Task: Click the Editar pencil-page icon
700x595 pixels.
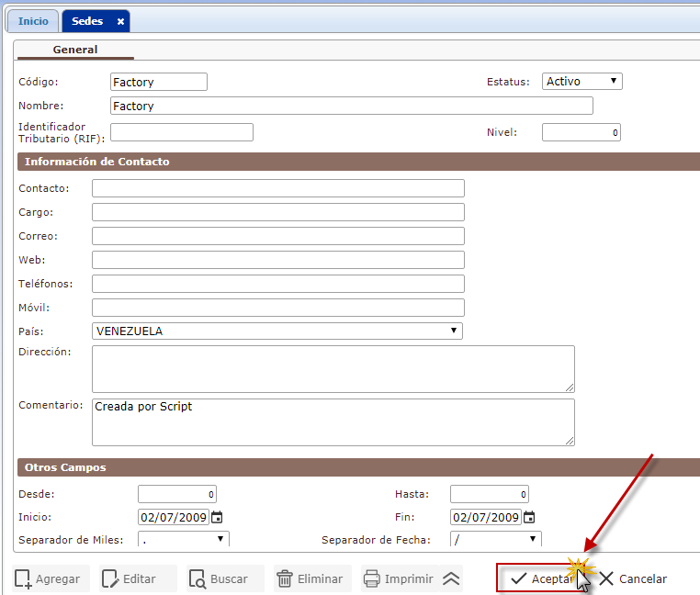Action: coord(110,578)
